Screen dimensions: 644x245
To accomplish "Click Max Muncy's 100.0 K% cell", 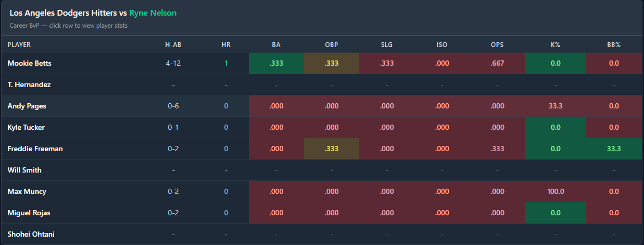I will click(555, 191).
